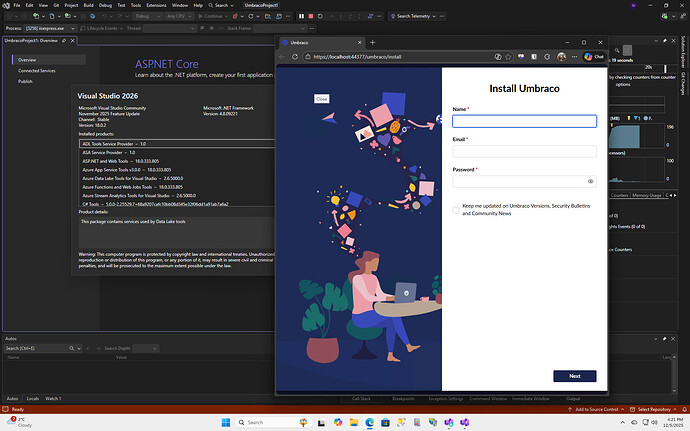Open the Debug menu

coord(105,5)
